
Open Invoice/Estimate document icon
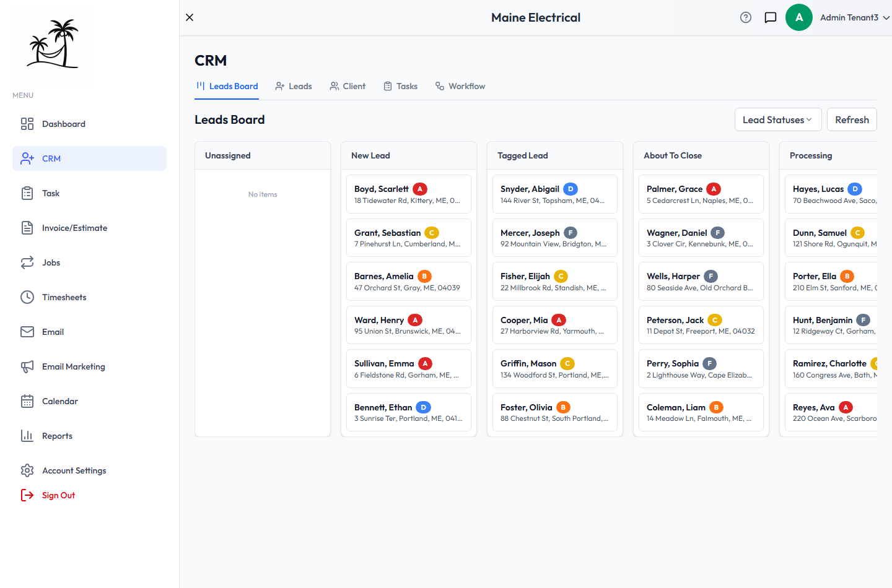click(x=27, y=228)
